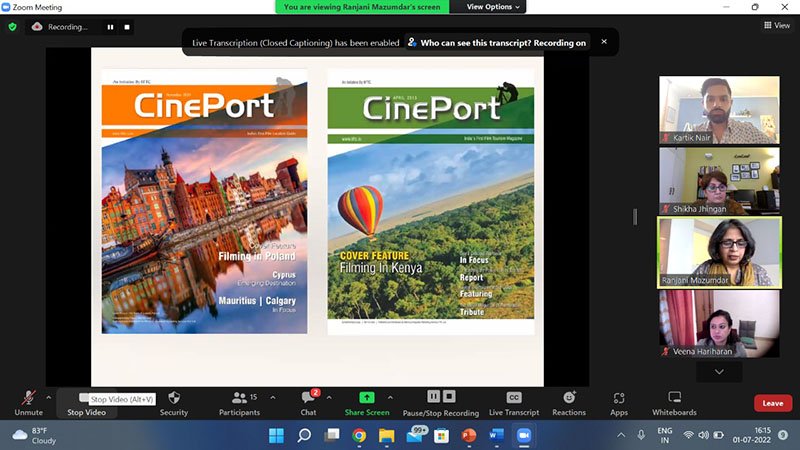Switch to Zoom app on taskbar
The image size is (800, 450).
524,435
